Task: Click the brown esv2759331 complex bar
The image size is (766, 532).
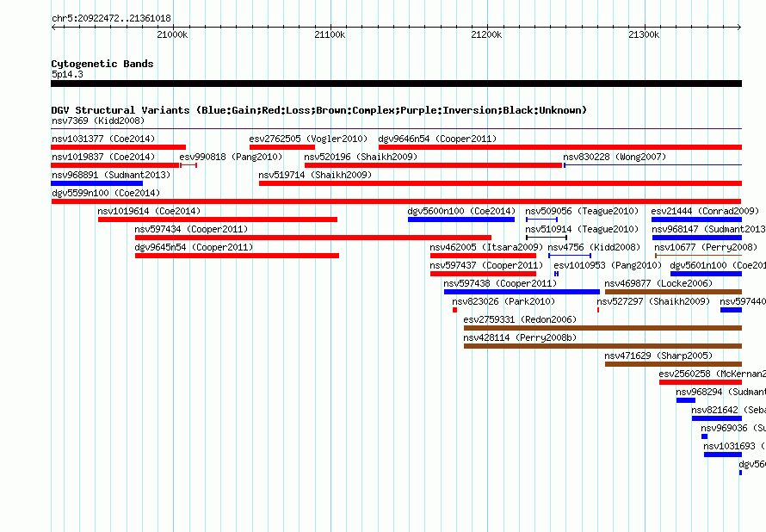Action: (602, 328)
